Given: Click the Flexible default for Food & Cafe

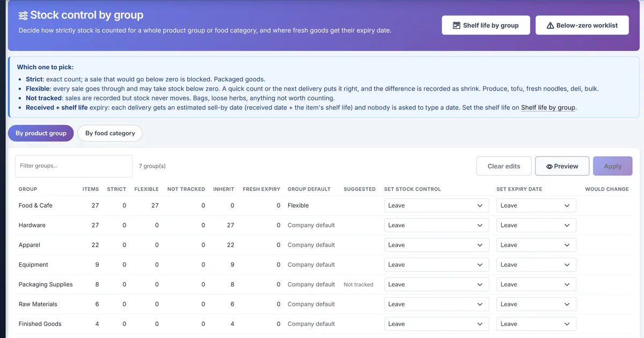Looking at the screenshot, I should click(298, 205).
